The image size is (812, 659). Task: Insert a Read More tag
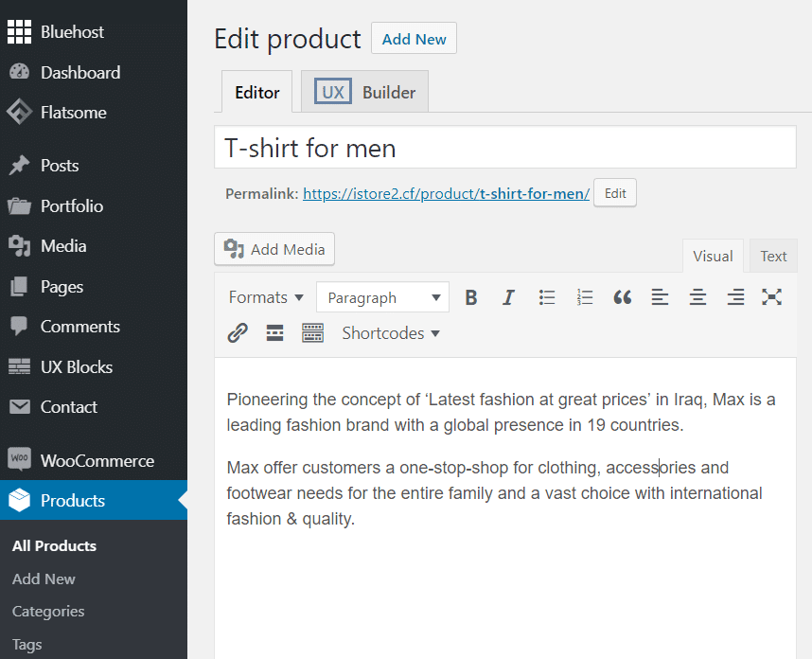click(x=275, y=333)
